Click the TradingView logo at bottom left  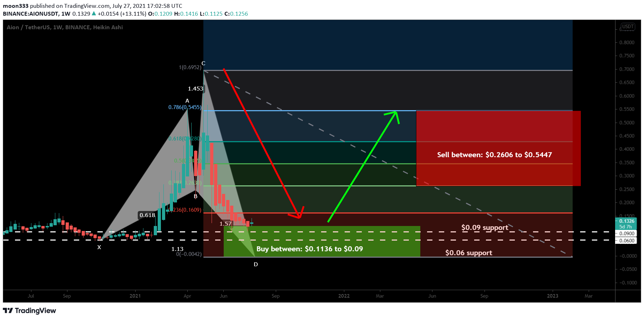30,310
